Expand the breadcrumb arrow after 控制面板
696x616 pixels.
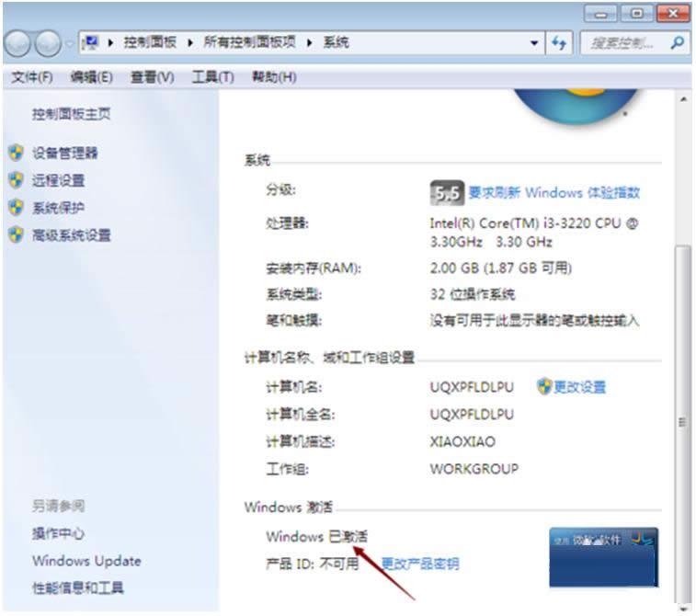(x=190, y=42)
